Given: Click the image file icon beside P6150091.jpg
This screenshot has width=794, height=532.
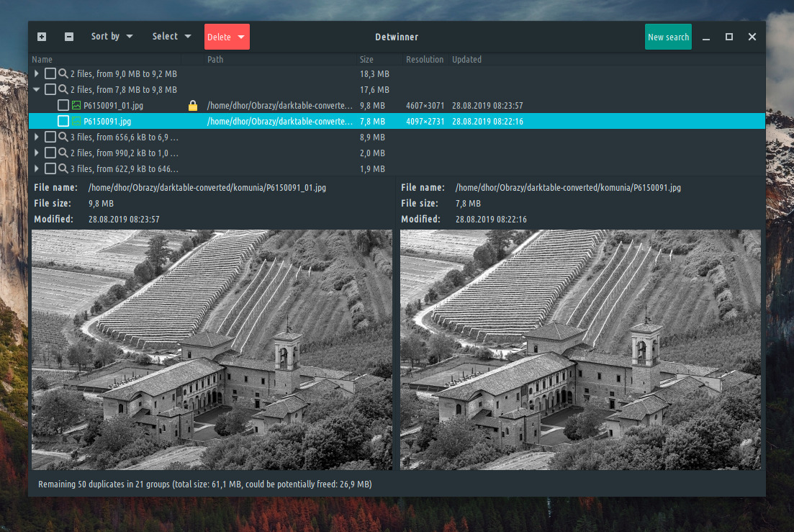Looking at the screenshot, I should [76, 121].
